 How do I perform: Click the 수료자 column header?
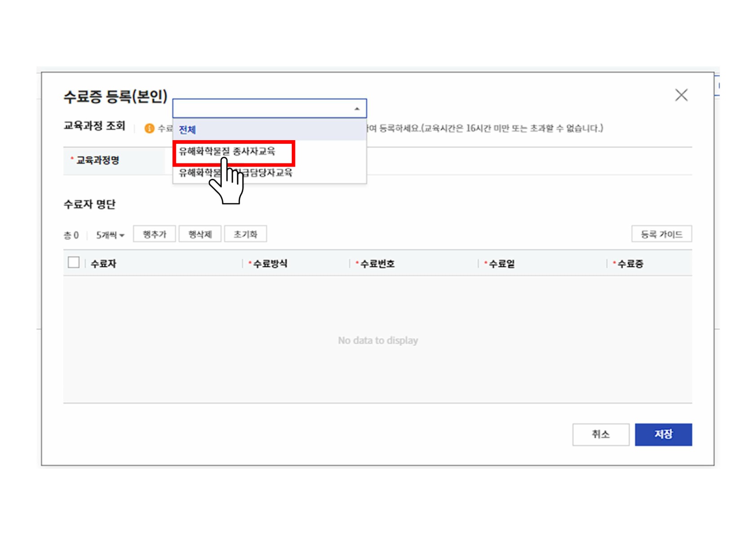tap(104, 264)
